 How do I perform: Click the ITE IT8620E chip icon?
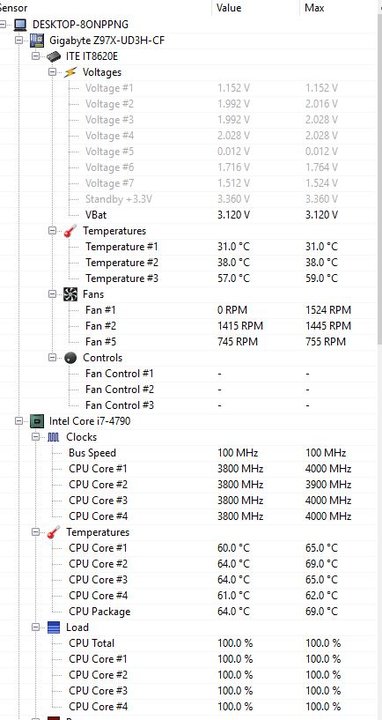tap(53, 56)
